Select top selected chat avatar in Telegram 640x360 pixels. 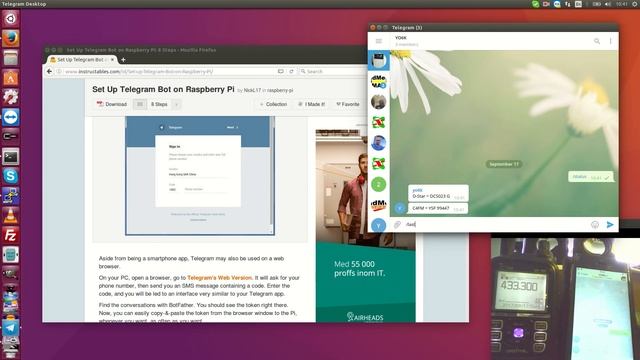click(378, 61)
